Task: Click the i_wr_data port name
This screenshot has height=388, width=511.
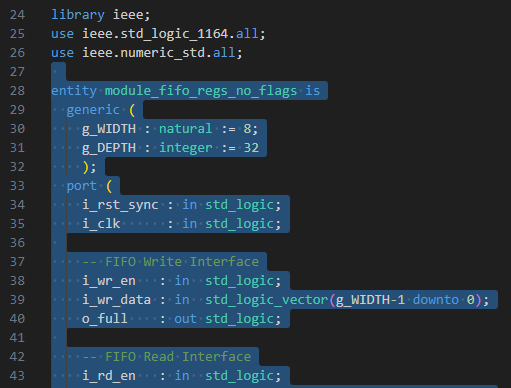Action: (116, 300)
